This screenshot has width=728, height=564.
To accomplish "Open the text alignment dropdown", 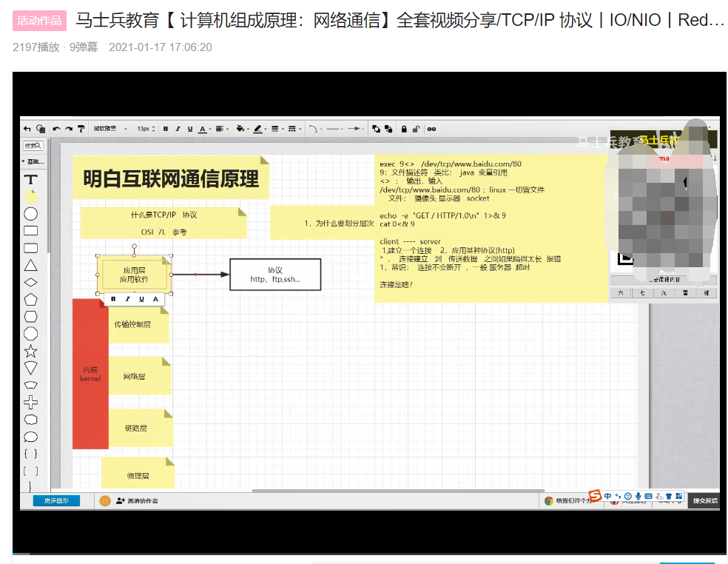I will [x=222, y=129].
